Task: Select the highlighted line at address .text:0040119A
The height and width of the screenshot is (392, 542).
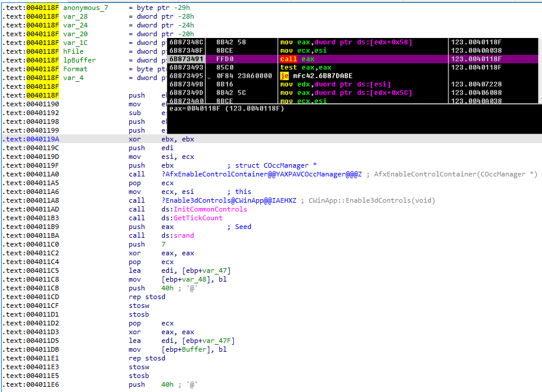Action: 271,139
